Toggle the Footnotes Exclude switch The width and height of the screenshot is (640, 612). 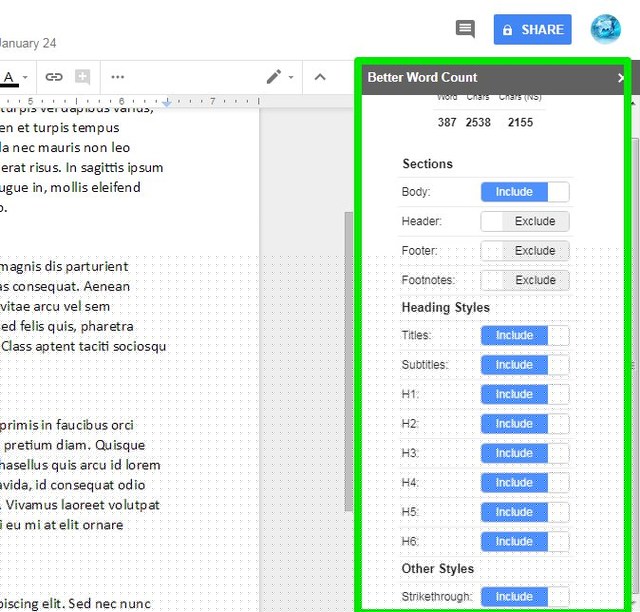click(525, 280)
